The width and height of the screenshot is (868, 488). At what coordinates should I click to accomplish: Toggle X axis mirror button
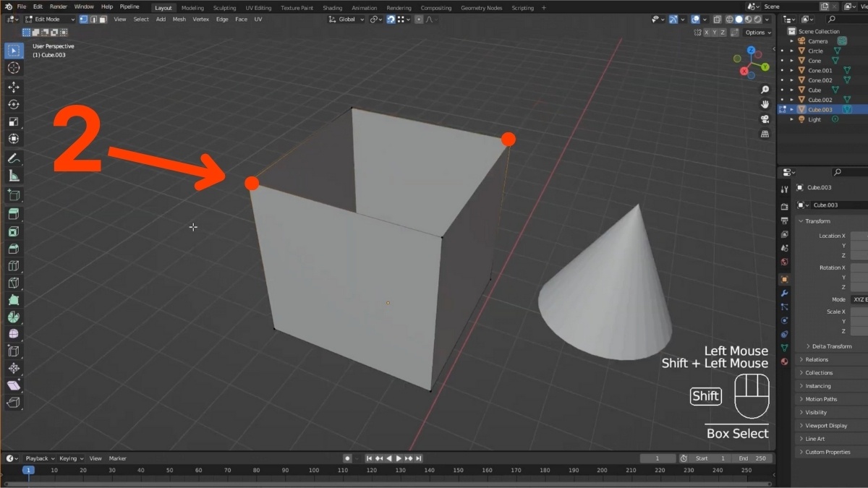(x=708, y=33)
